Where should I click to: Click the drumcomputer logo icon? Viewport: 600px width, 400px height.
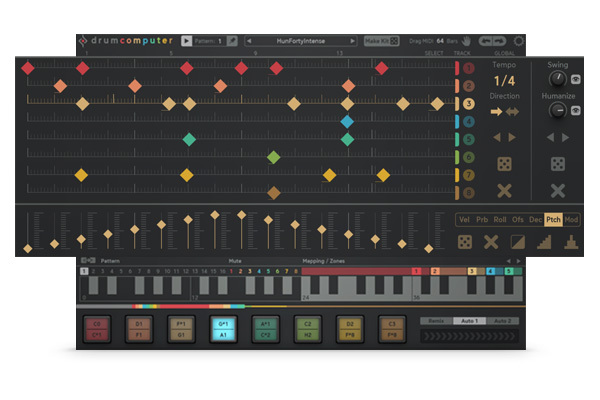(83, 41)
